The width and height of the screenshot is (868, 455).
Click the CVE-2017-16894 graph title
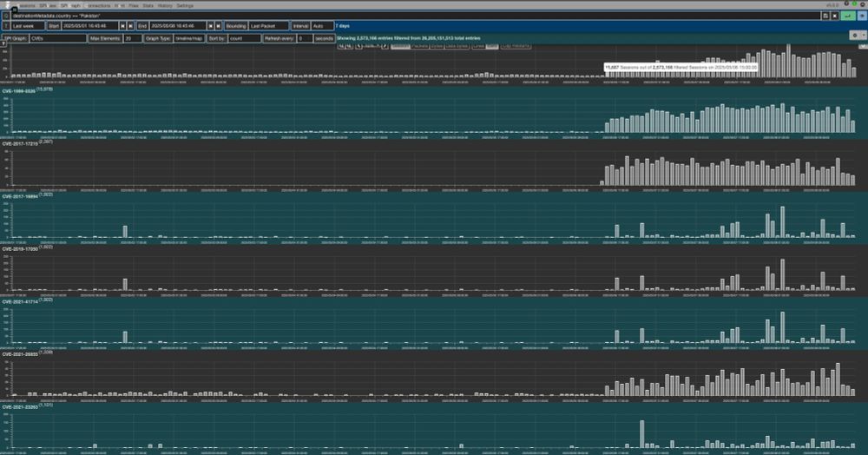20,196
